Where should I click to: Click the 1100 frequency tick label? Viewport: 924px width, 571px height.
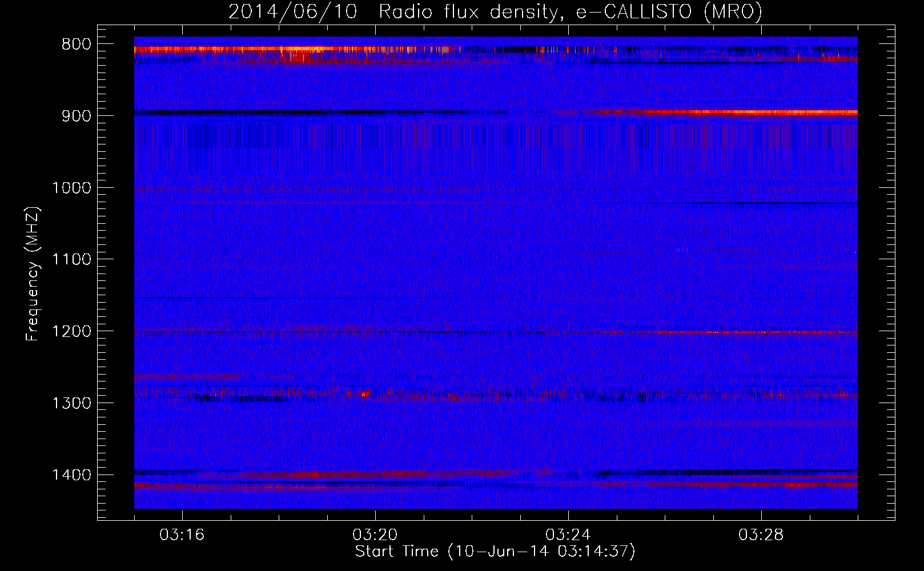click(72, 260)
